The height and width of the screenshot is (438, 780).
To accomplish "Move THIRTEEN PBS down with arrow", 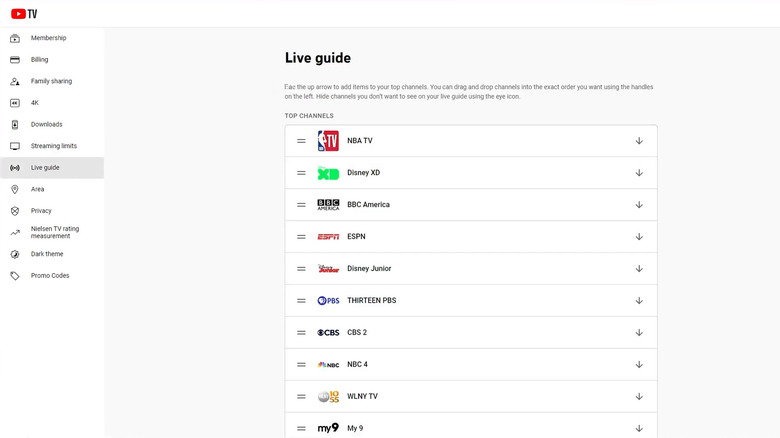I will click(x=639, y=301).
